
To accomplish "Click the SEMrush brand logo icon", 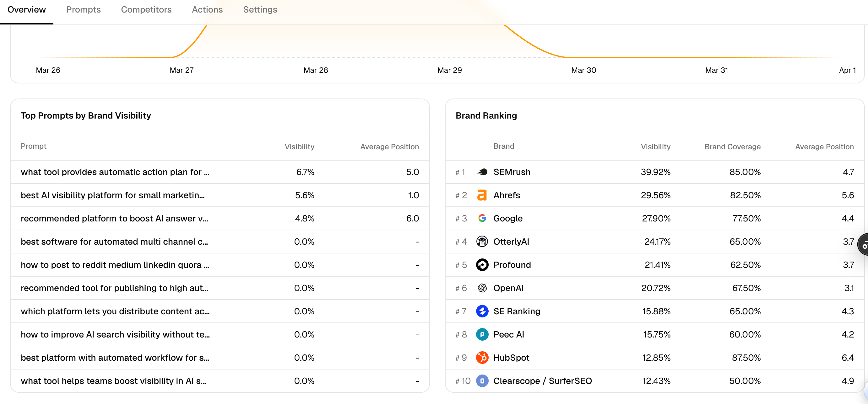I will (x=482, y=172).
